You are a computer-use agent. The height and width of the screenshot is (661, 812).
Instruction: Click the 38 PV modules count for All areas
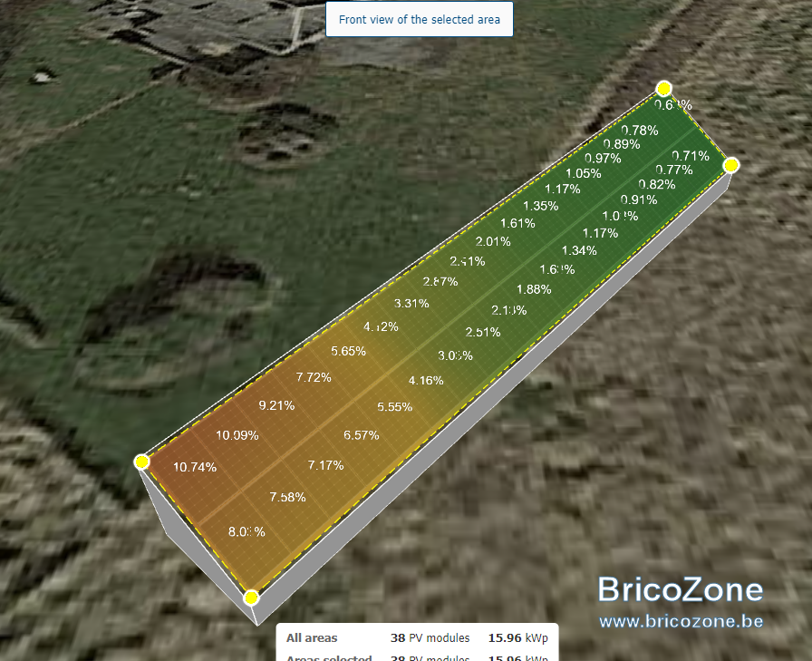(430, 637)
